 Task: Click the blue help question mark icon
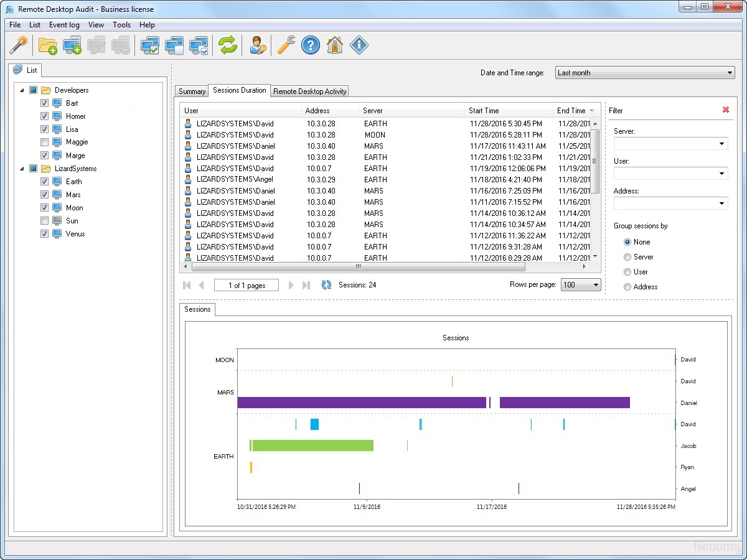[310, 45]
